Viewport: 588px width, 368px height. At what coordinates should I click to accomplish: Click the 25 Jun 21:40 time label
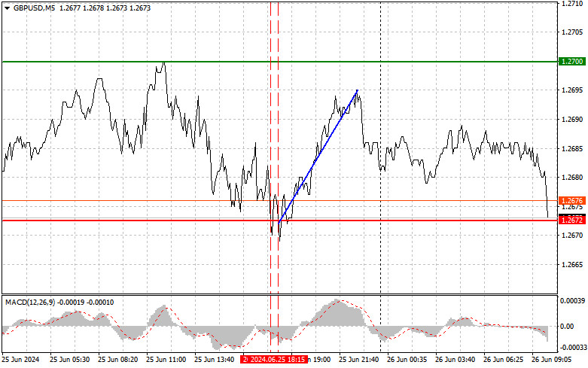[358, 360]
